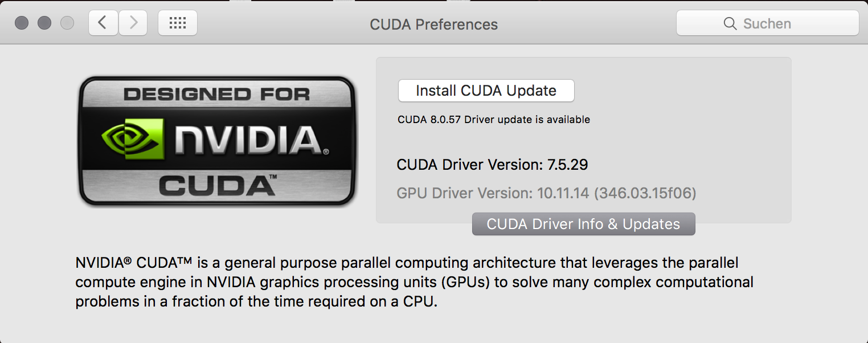Viewport: 868px width, 343px height.
Task: Go back to previous preferences pane
Action: point(103,23)
